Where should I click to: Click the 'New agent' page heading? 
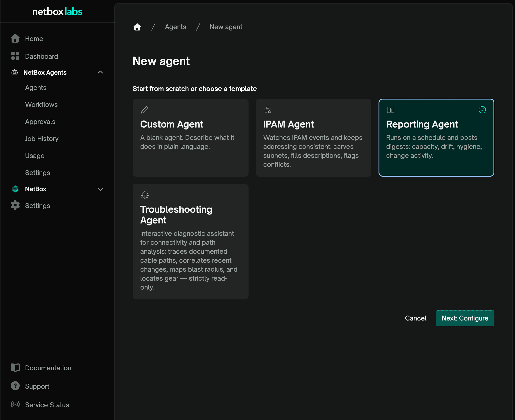[x=161, y=61]
